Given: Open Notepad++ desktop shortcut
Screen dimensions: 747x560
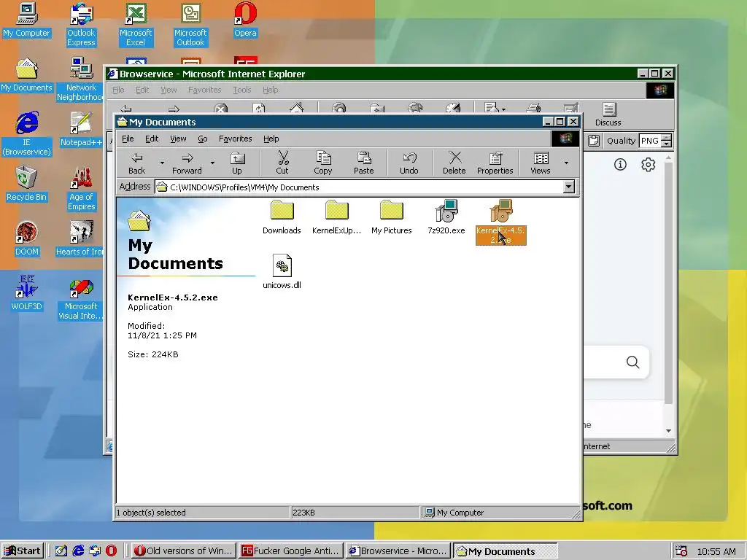Looking at the screenshot, I should point(81,130).
